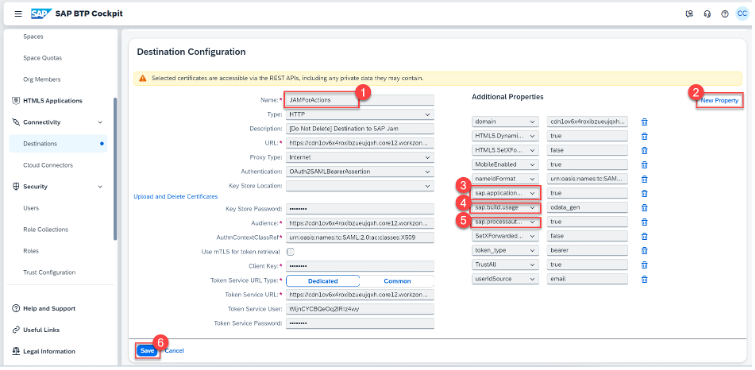Open the CC user avatar
The height and width of the screenshot is (370, 755).
click(x=742, y=13)
